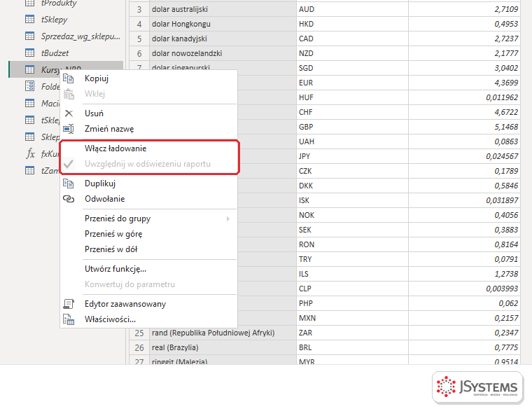Click the value 5,1468 cell
Screen dimensions: 532x409
[464, 127]
